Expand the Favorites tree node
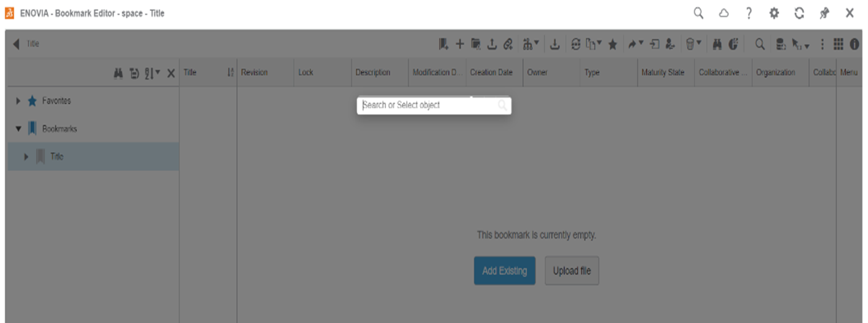This screenshot has height=323, width=868. click(x=19, y=101)
